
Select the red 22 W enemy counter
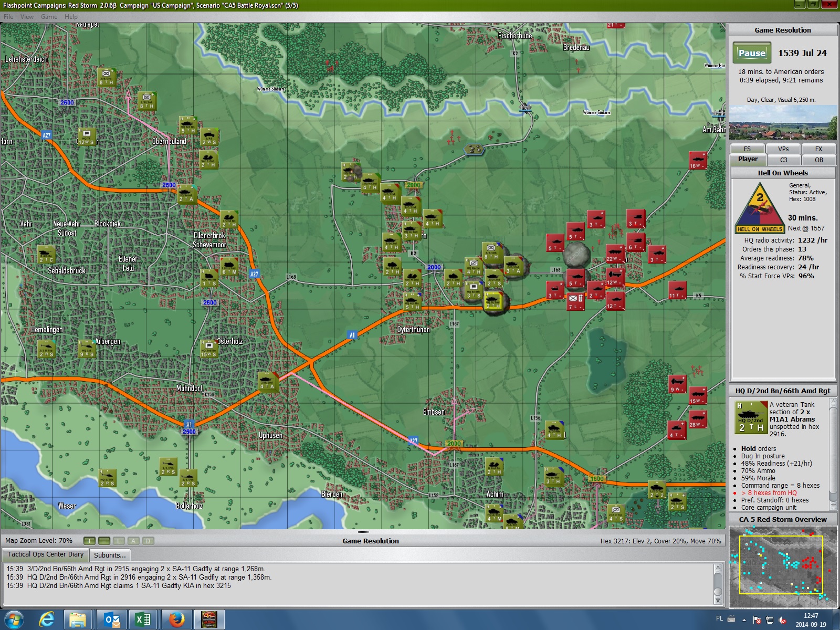pos(615,254)
